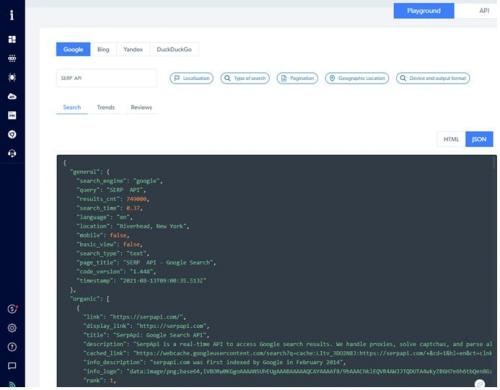The width and height of the screenshot is (500, 390).
Task: Click the "cached_link" line in JSON
Action: 288,353
